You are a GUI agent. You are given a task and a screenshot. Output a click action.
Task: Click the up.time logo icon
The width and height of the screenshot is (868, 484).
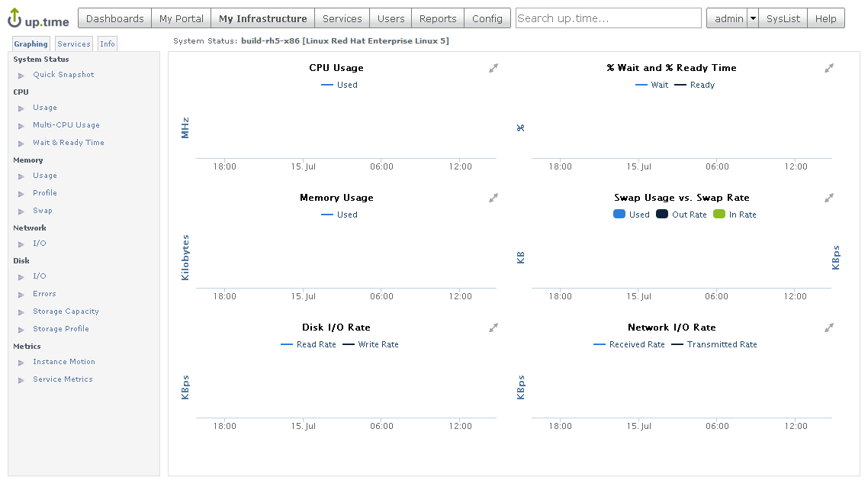[15, 18]
